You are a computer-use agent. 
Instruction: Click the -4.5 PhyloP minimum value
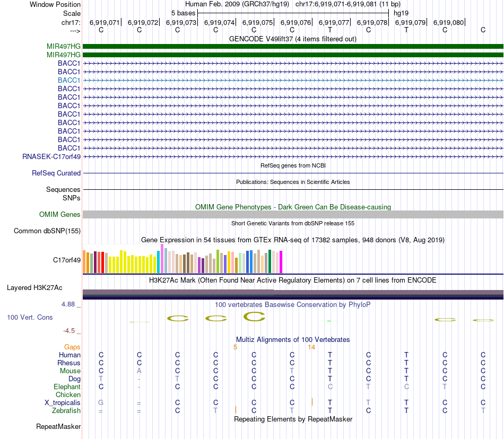click(x=69, y=331)
